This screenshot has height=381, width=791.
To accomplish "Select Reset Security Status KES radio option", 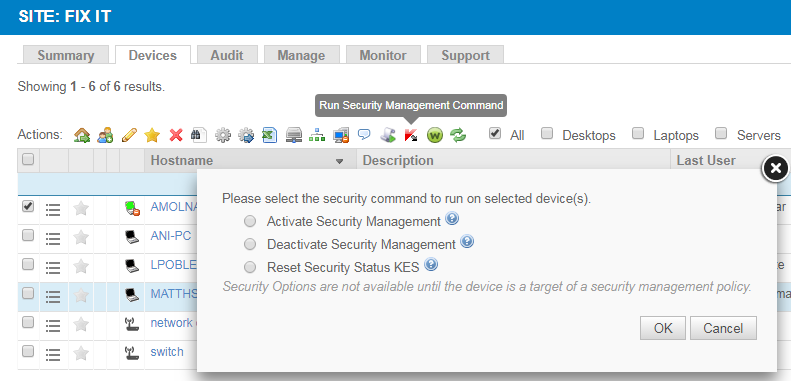I will (x=250, y=267).
